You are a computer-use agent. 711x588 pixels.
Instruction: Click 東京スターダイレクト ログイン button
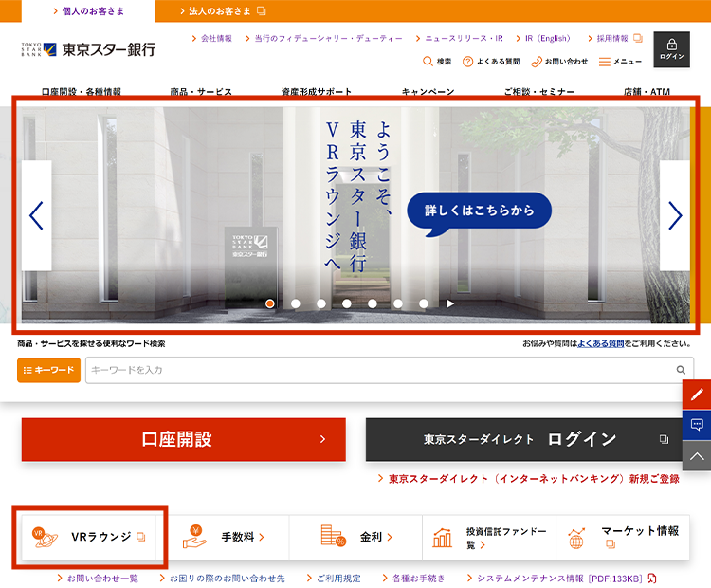[524, 439]
